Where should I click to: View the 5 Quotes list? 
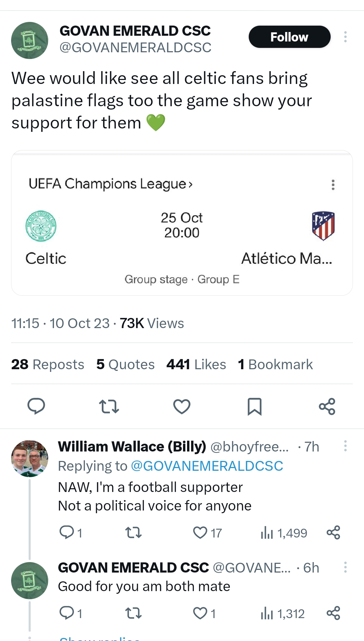click(125, 365)
